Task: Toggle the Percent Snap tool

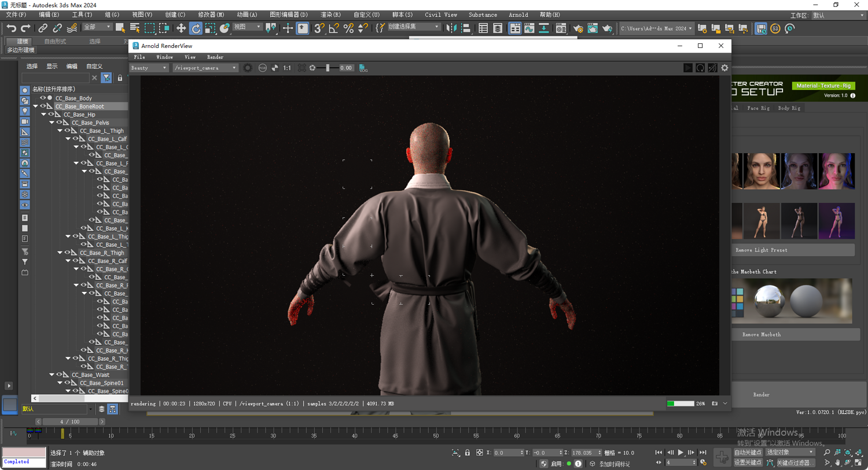Action: point(348,28)
